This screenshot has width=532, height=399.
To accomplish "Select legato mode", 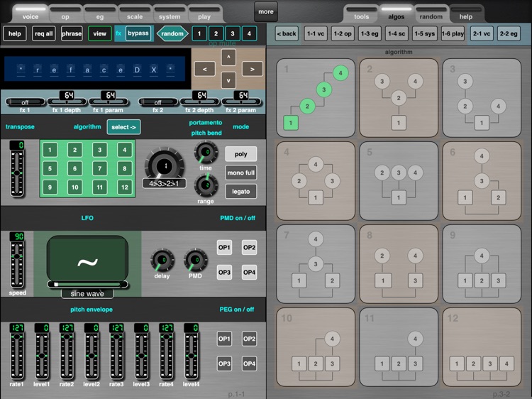I will pyautogui.click(x=241, y=191).
